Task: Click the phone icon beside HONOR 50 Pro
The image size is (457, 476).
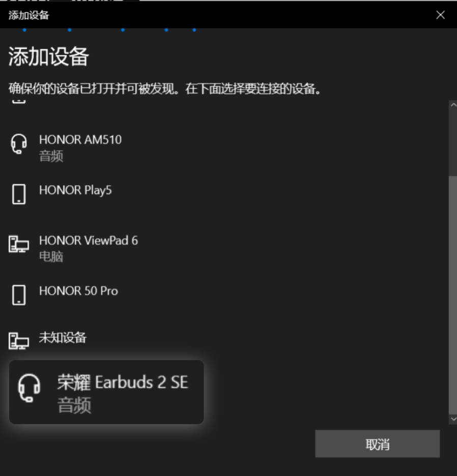Action: point(19,295)
